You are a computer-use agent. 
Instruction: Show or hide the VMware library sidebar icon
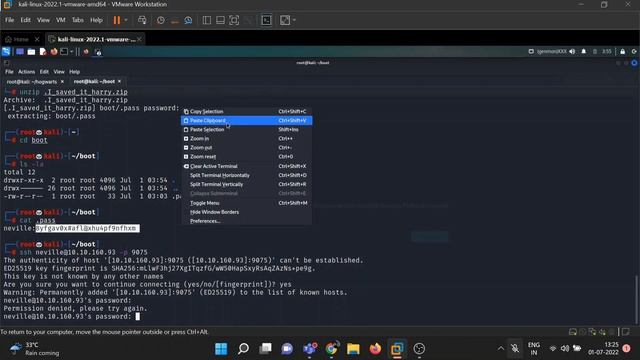click(x=207, y=20)
